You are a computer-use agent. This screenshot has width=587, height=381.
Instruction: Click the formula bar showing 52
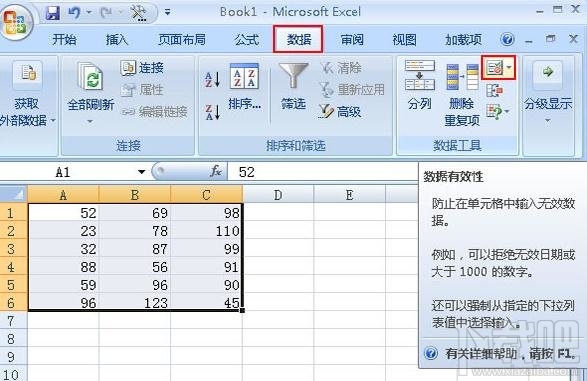pyautogui.click(x=323, y=172)
